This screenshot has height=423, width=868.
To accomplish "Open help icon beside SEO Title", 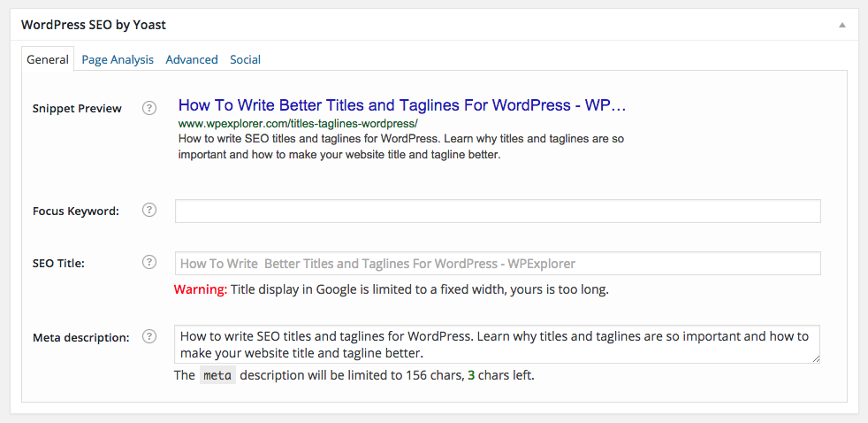I will click(148, 262).
